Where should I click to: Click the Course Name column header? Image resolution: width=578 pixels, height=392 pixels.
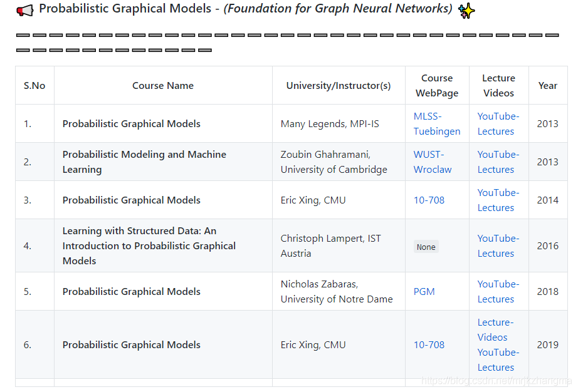point(163,85)
